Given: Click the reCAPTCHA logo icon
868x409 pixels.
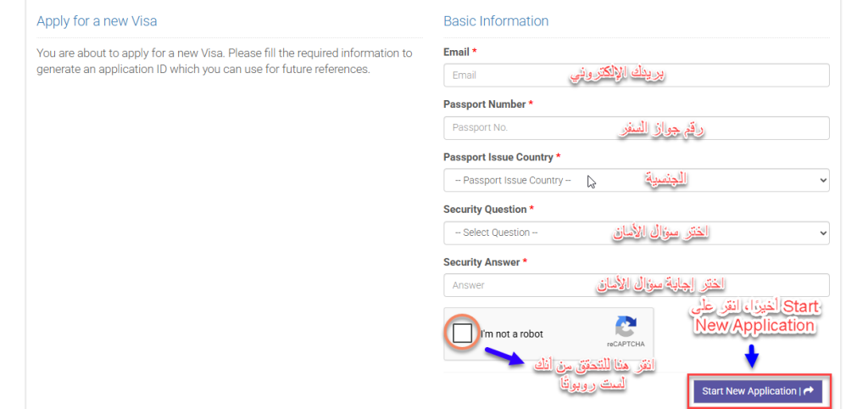Looking at the screenshot, I should coord(626,327).
